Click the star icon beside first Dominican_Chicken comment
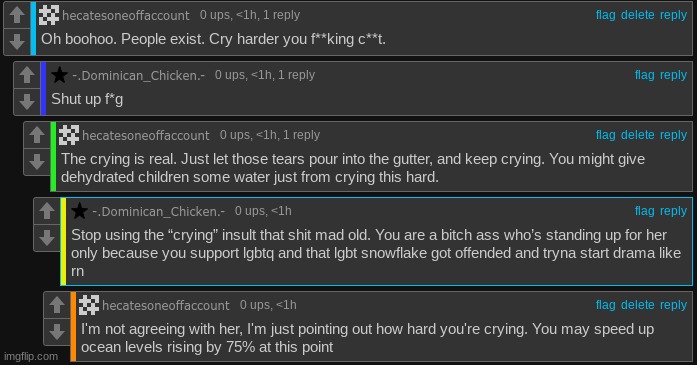 [x=59, y=75]
